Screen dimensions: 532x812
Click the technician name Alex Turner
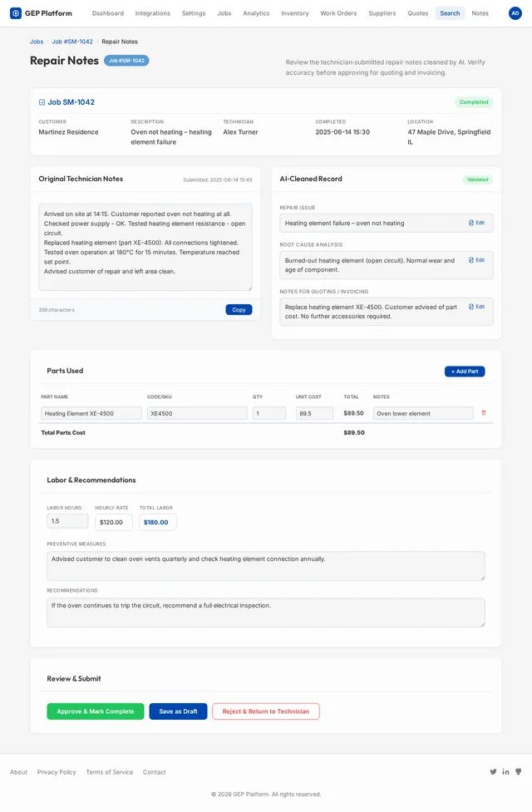[240, 132]
